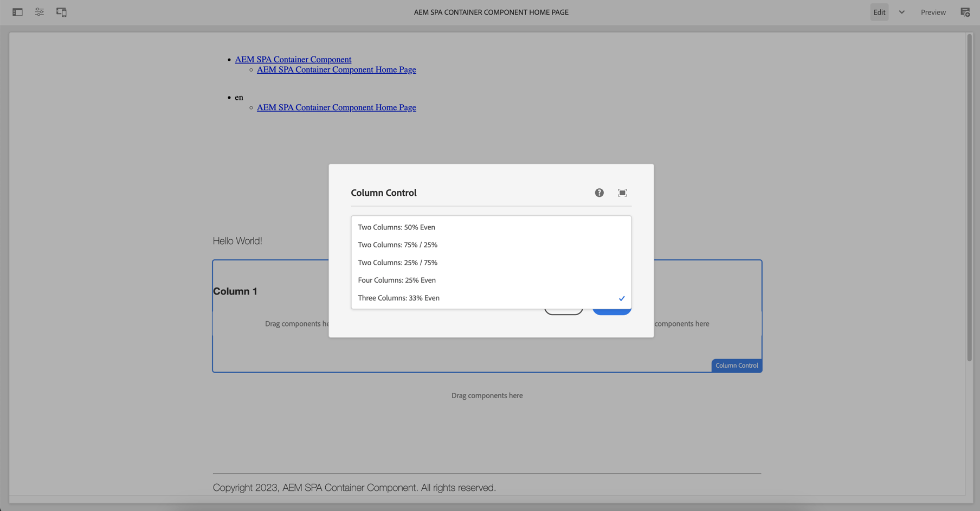
Task: Open annotations with the add-annotation icon
Action: pos(965,11)
